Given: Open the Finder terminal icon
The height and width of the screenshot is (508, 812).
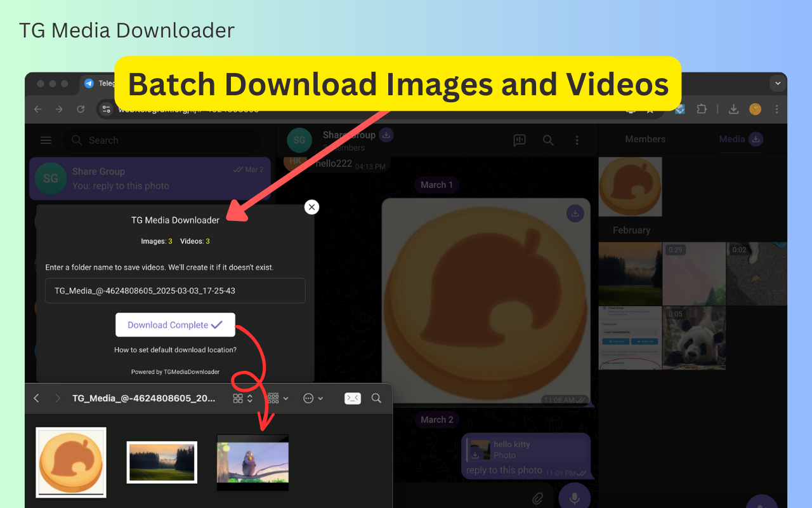Looking at the screenshot, I should [x=353, y=398].
